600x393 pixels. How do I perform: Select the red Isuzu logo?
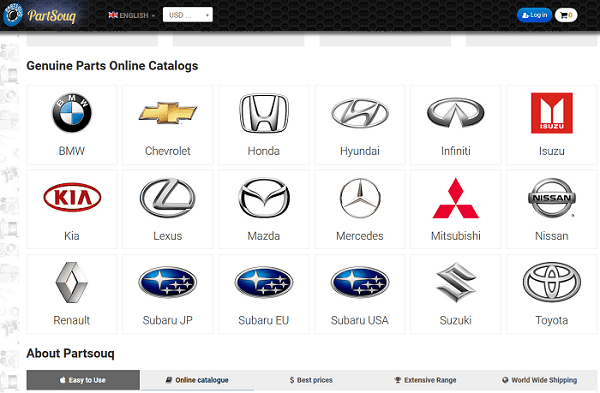tap(551, 113)
